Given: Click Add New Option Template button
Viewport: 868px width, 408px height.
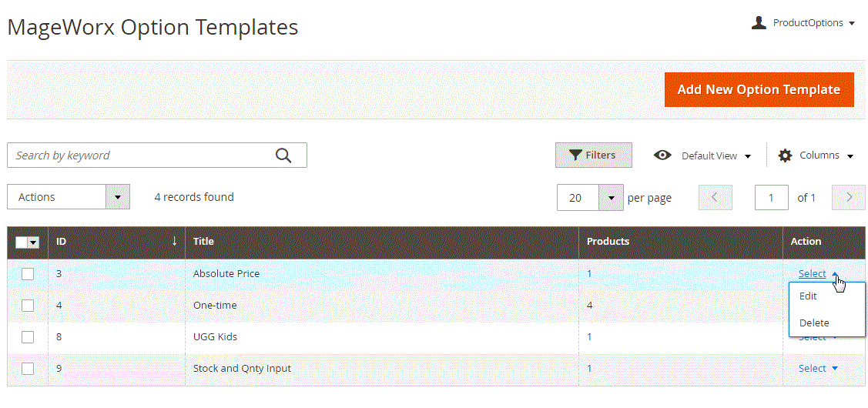Looking at the screenshot, I should [x=759, y=90].
